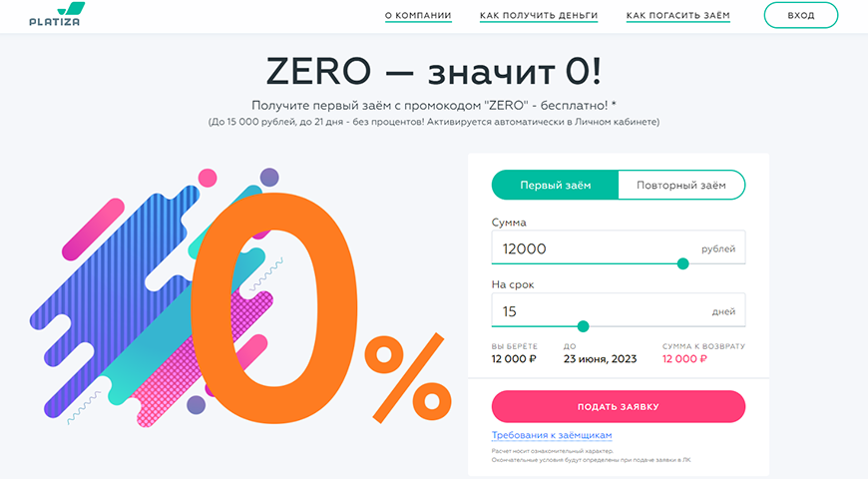Click the loan term slider handle

pyautogui.click(x=584, y=326)
